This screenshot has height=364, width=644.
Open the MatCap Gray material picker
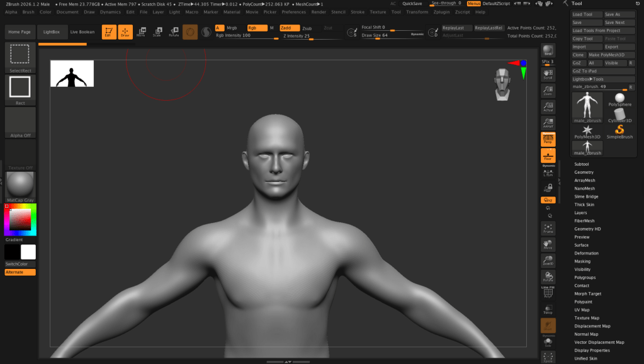[20, 185]
